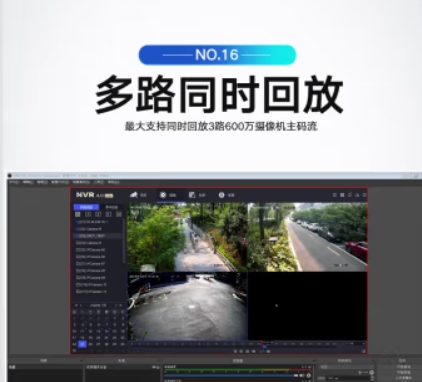
Task: Select the highlighted date in the calendar
Action: point(82,344)
